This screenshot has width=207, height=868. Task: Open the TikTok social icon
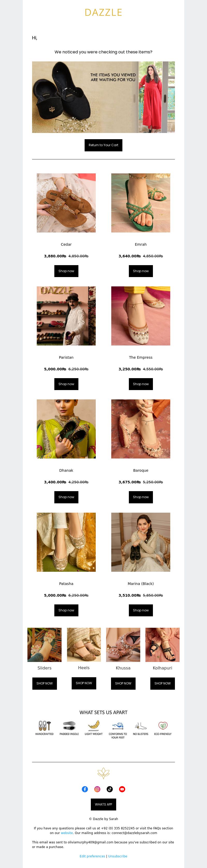click(110, 789)
